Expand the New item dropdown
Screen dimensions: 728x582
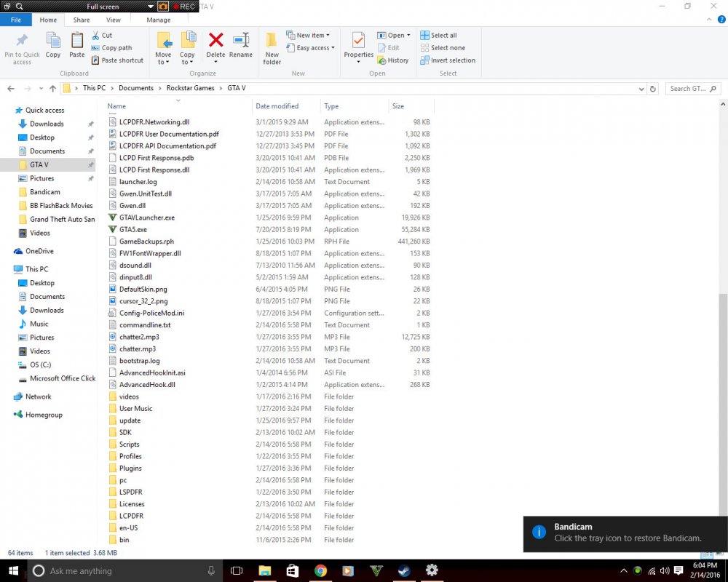click(328, 35)
